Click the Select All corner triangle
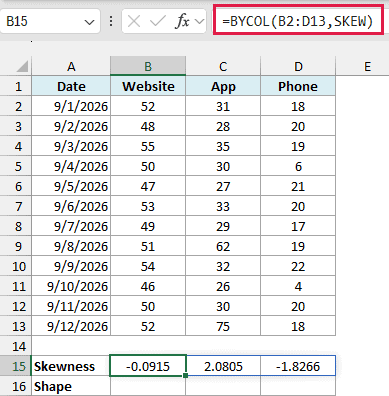Screen dimensions: 389x396 coord(22,66)
